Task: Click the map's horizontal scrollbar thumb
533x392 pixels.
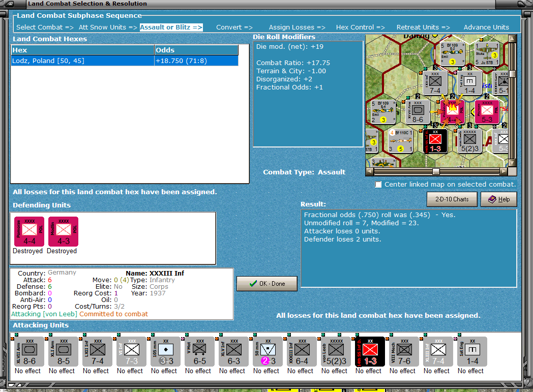Action: point(436,171)
